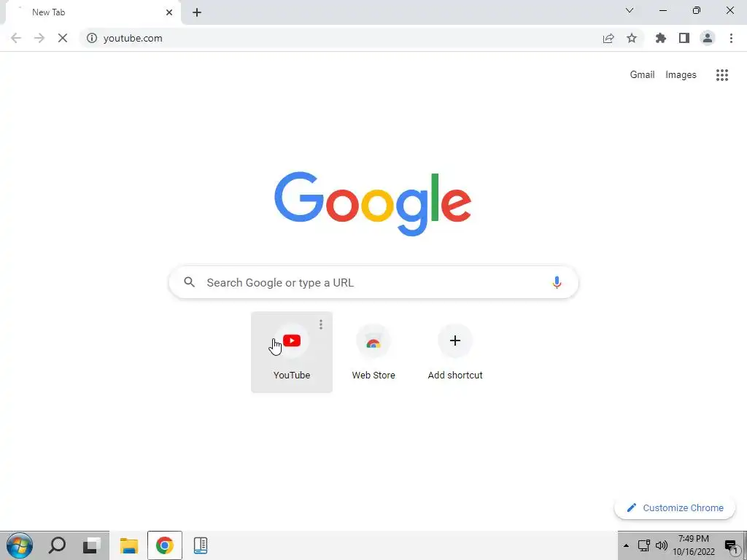Open taskbar search magnifier
Screen dimensions: 747x560
[x=57, y=545]
